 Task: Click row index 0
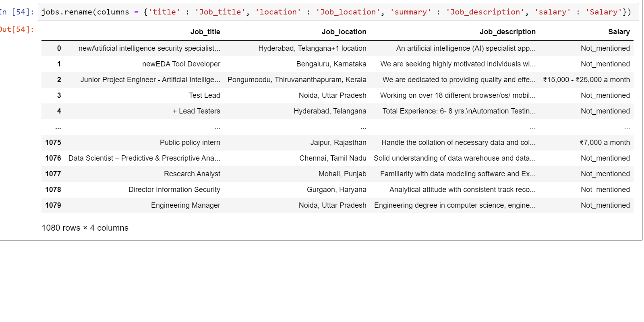(59, 48)
